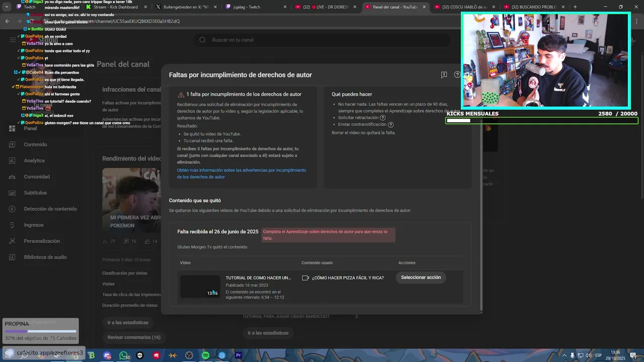Open the Subtítulos sidebar icon
This screenshot has width=644, height=362.
tap(12, 193)
